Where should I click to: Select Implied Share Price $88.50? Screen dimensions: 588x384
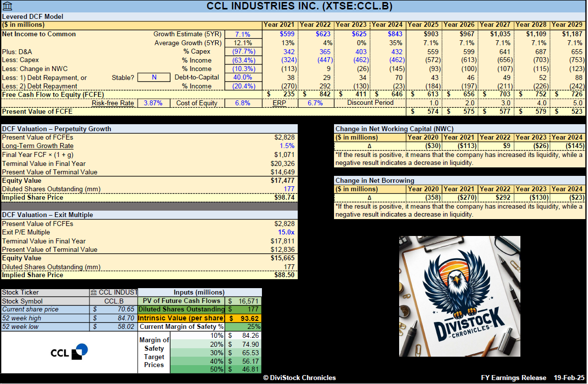click(x=285, y=275)
